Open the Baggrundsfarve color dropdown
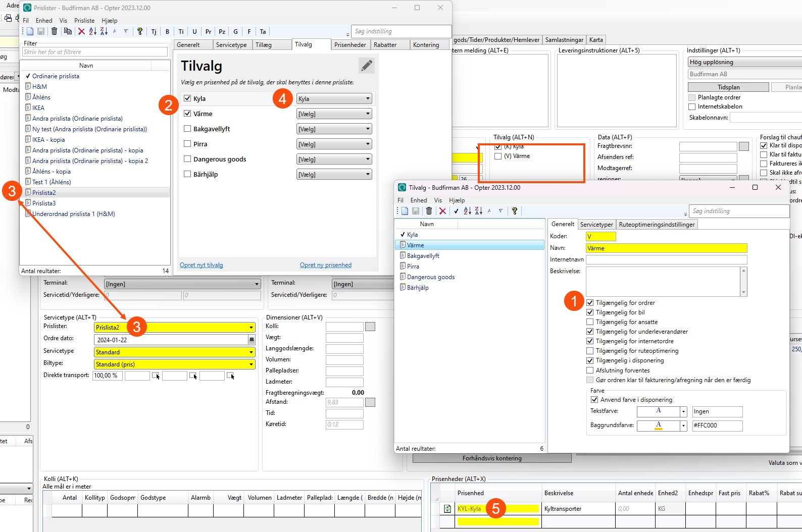Viewport: 802px width, 532px height. [x=683, y=425]
